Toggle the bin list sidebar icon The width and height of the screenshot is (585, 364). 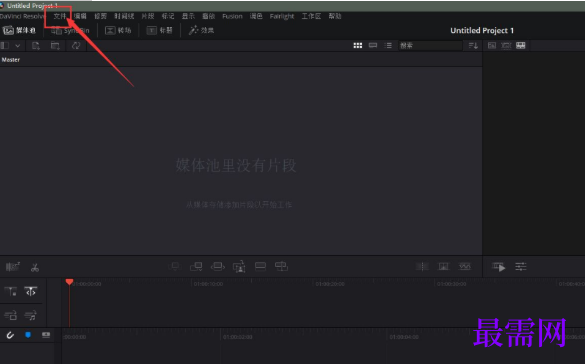5,46
